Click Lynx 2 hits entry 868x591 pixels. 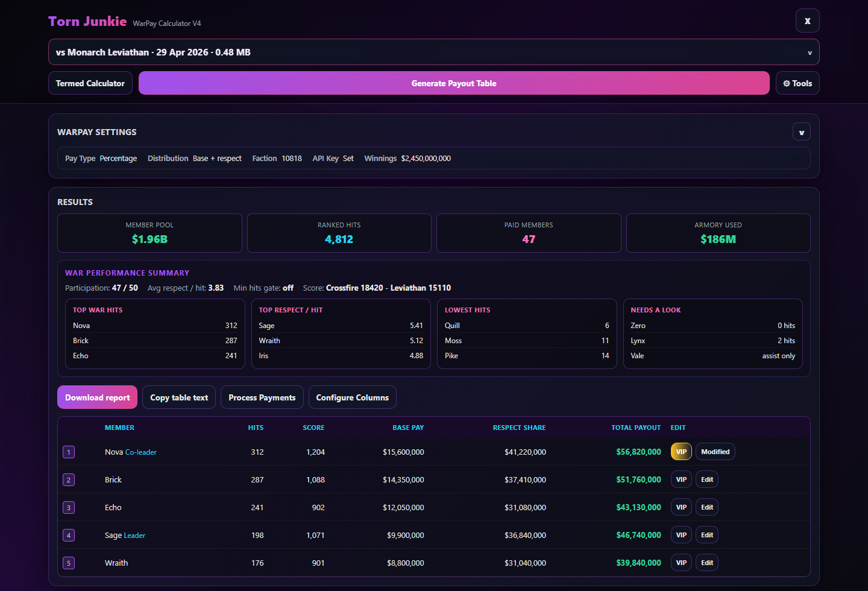712,341
